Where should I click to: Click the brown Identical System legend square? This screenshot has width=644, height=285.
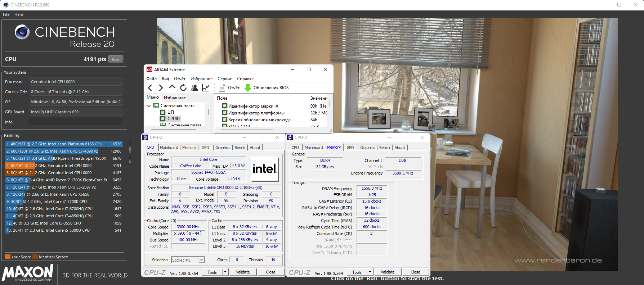coord(35,257)
